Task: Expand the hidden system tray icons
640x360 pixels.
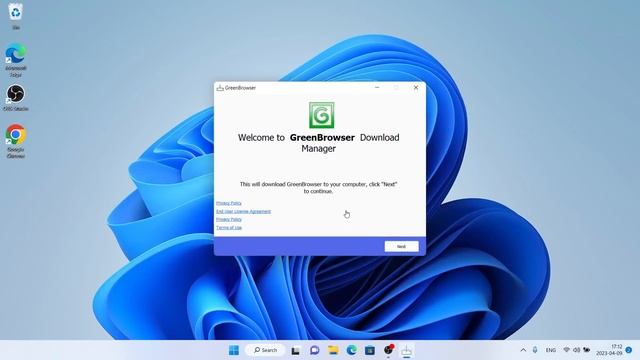Action: pyautogui.click(x=523, y=350)
